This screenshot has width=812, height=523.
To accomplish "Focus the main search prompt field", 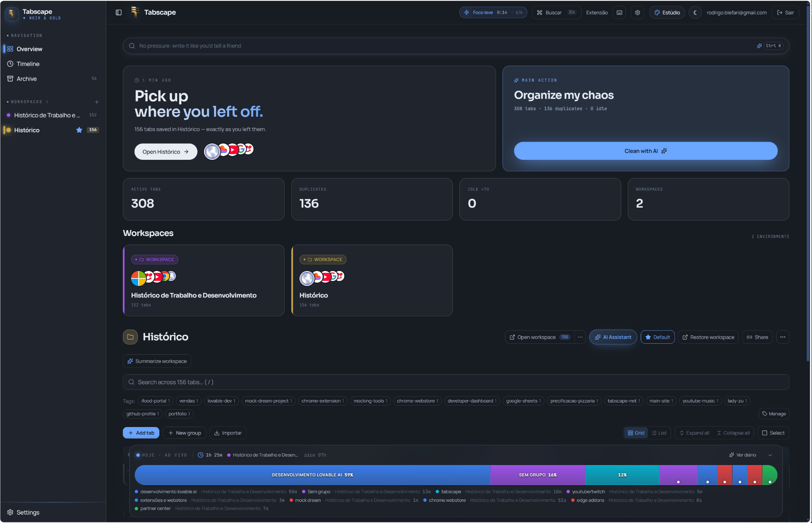I will click(x=456, y=46).
